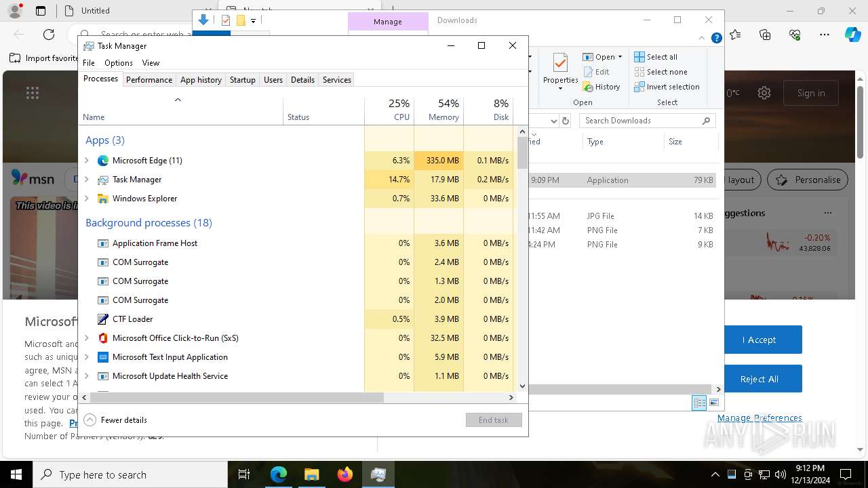Viewport: 868px width, 488px height.
Task: Click the Task Manager process icon
Action: [x=103, y=180]
